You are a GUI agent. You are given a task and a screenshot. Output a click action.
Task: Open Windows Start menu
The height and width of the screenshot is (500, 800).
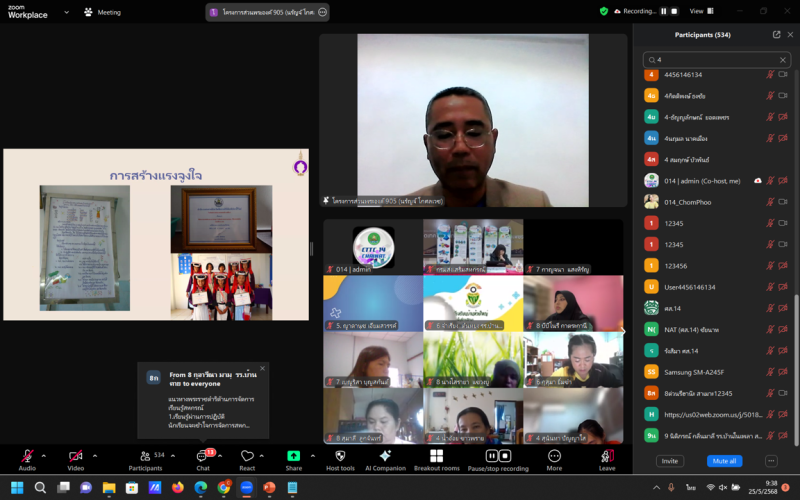point(17,488)
